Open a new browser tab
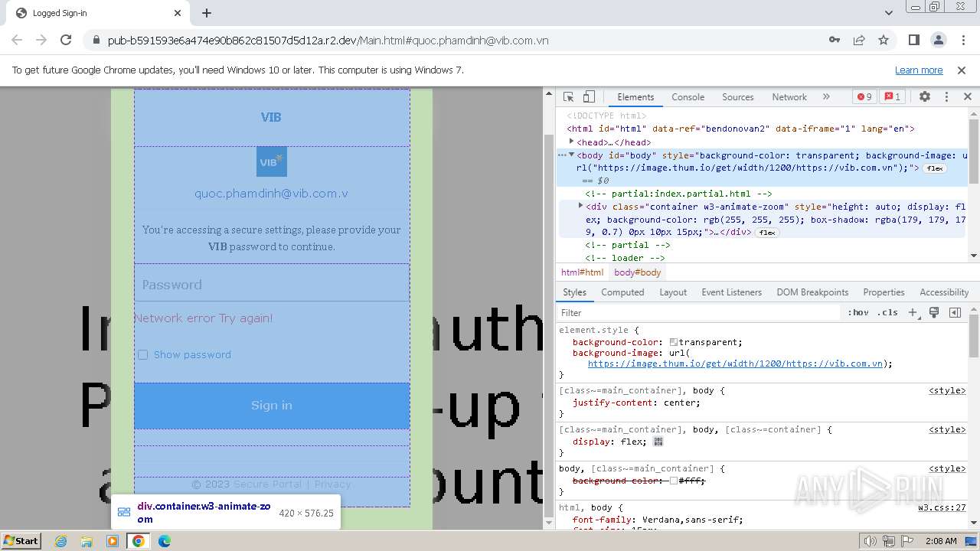The height and width of the screenshot is (551, 980). 207,13
